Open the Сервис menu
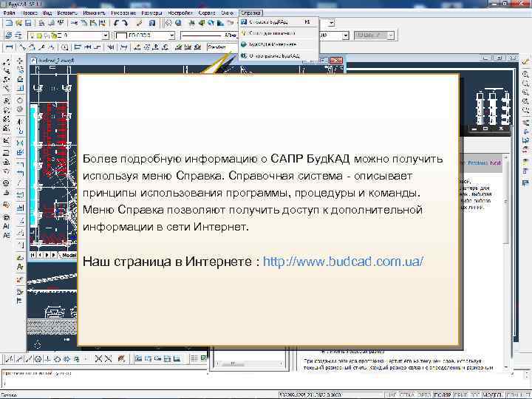The width and height of the screenshot is (532, 399). (x=207, y=13)
